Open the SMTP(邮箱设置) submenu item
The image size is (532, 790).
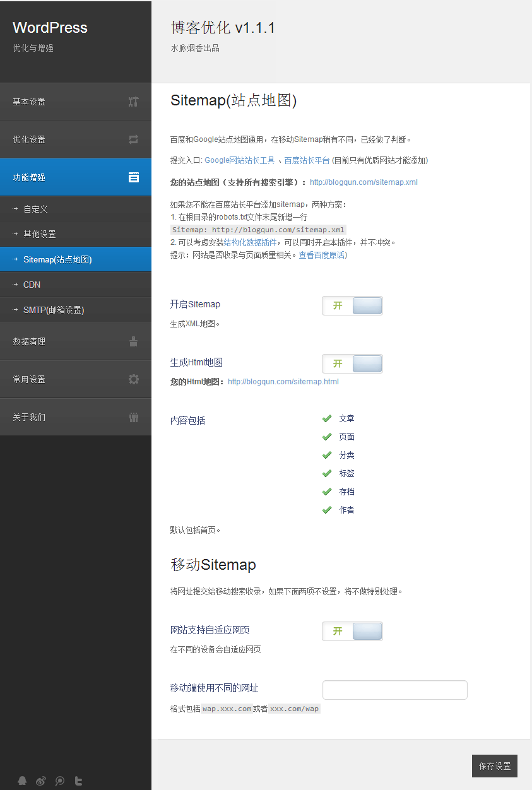tap(54, 310)
